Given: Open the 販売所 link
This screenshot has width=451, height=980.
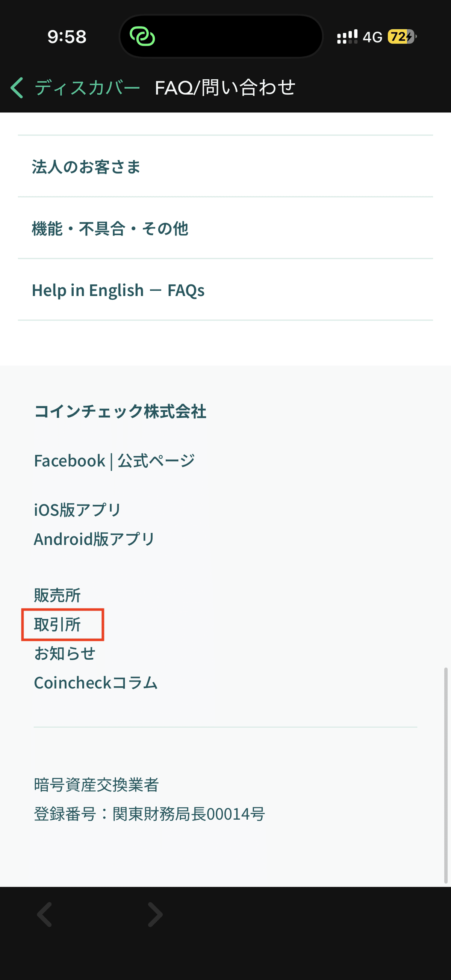Looking at the screenshot, I should click(56, 595).
